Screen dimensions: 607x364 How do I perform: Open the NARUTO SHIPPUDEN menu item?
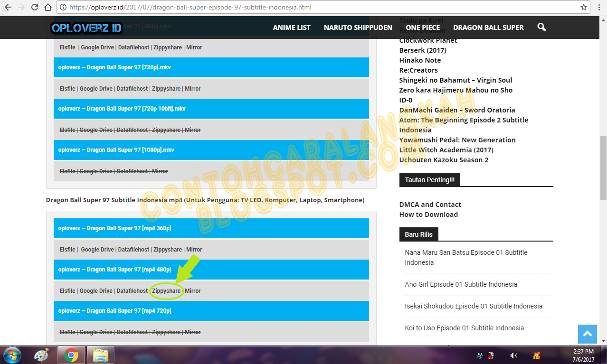tap(358, 28)
